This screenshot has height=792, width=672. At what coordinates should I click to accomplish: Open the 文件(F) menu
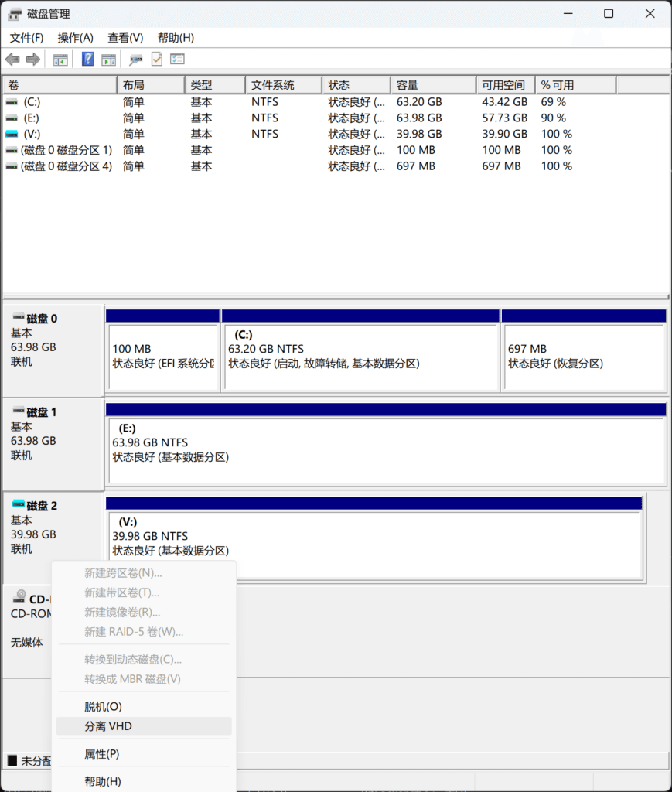[x=26, y=37]
